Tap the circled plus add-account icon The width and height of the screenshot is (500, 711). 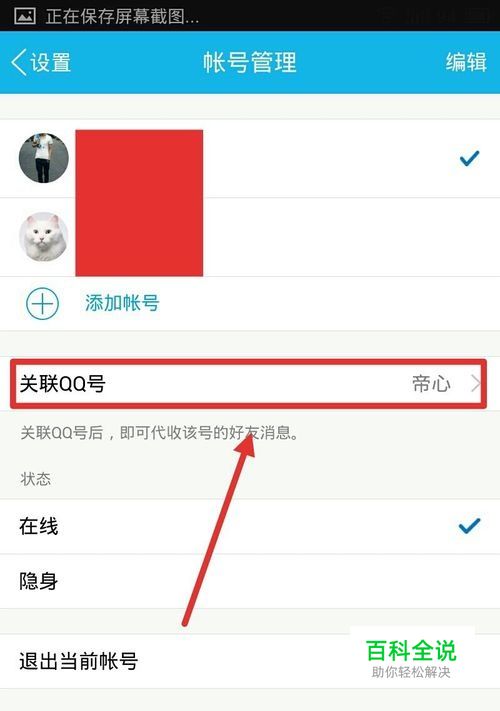tap(43, 303)
